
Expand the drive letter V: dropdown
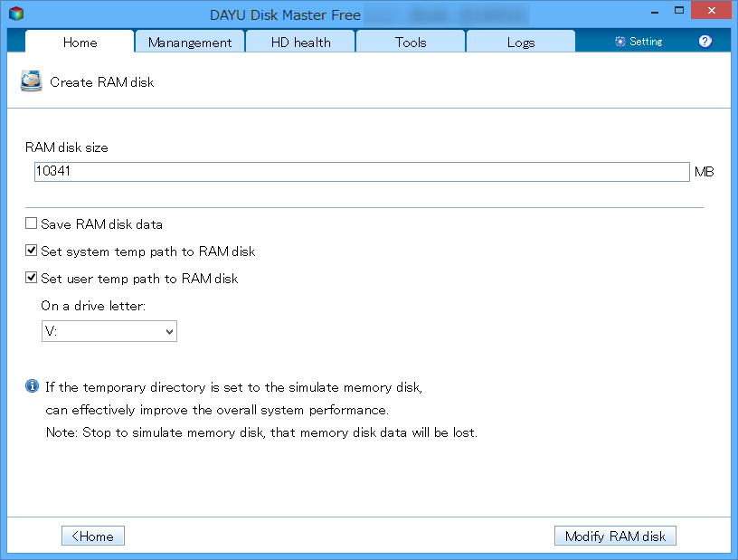109,331
